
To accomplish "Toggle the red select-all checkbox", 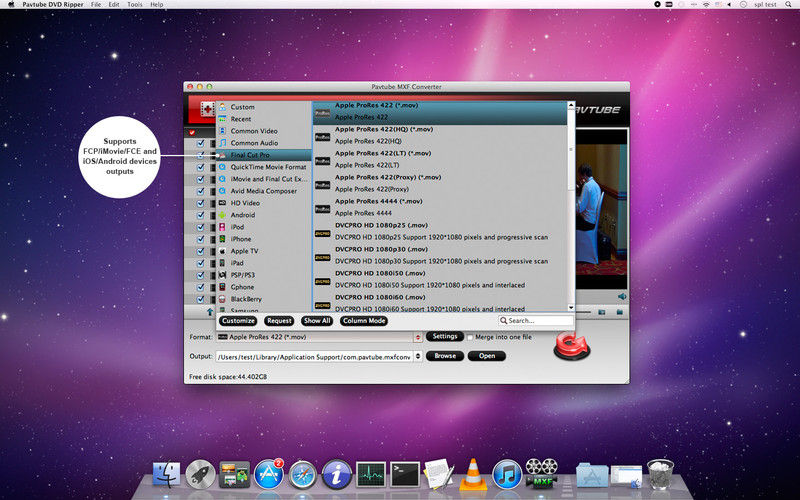I will 192,133.
